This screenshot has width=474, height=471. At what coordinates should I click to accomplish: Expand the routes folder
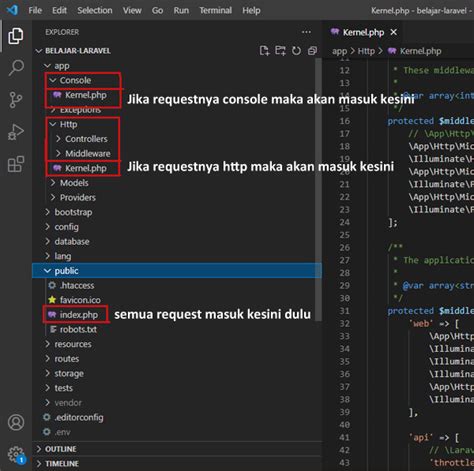[x=177, y=359]
